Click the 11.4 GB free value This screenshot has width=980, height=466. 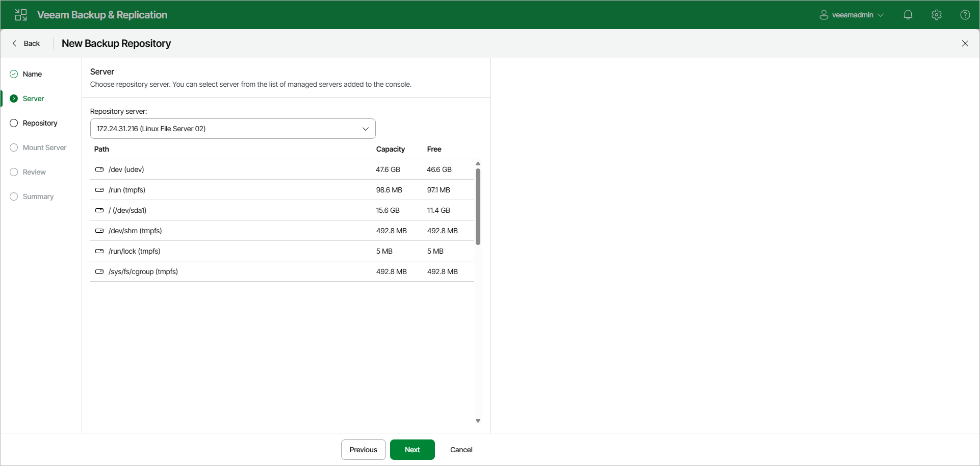click(439, 210)
